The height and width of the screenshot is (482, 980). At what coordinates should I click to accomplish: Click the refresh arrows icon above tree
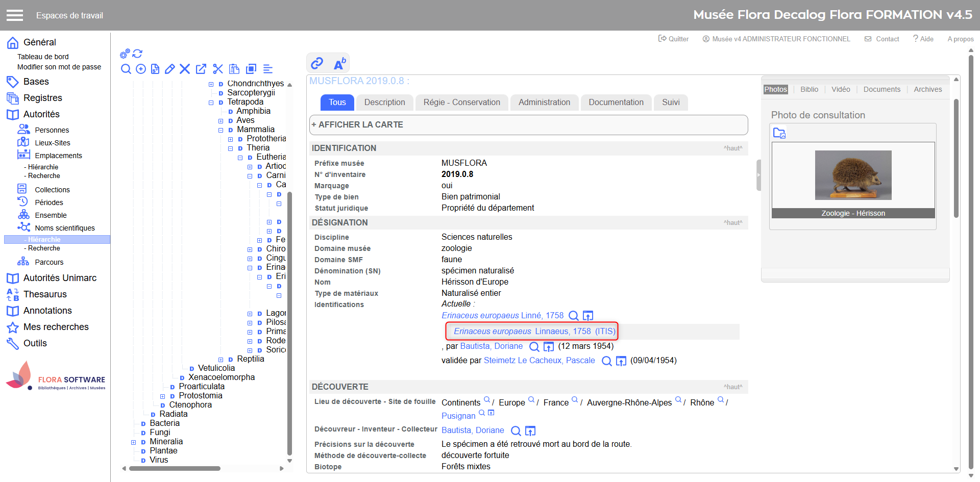coord(137,54)
